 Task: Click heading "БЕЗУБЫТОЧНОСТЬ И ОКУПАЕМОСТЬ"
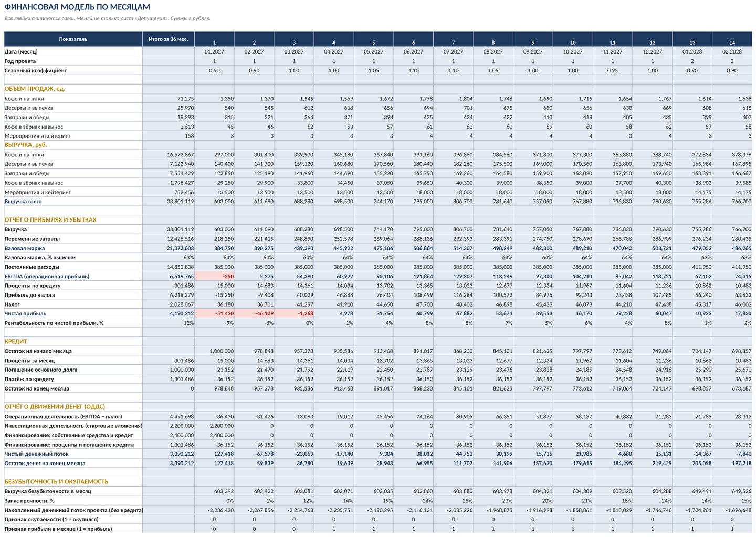point(56,482)
